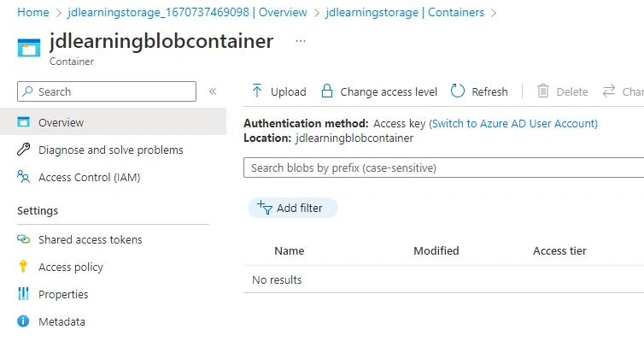Open Diagnose and solve problems

[x=113, y=150]
